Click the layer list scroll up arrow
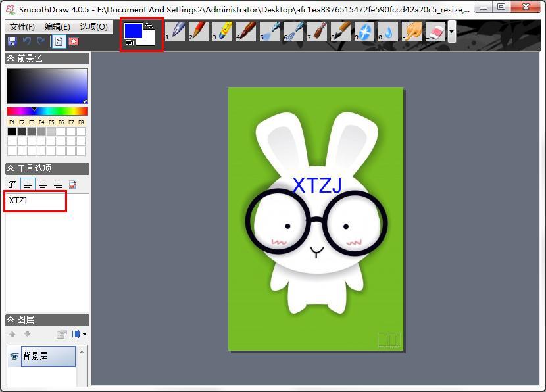 coord(82,352)
